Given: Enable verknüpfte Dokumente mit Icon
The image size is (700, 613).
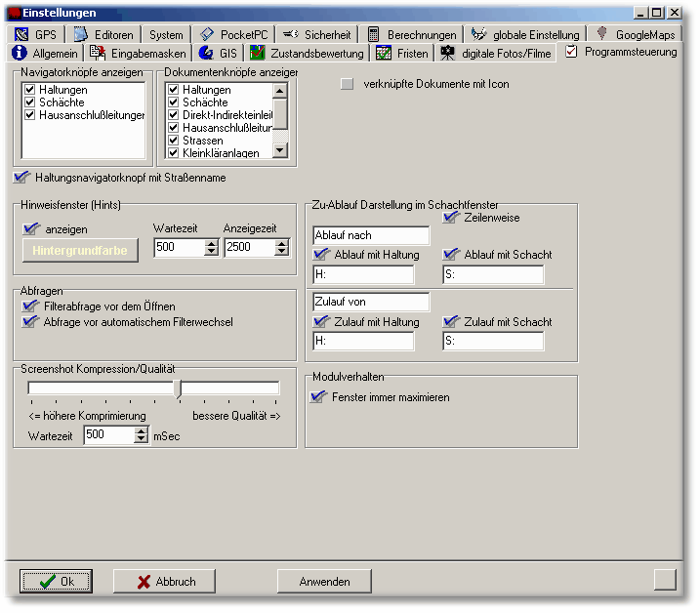Looking at the screenshot, I should [x=347, y=84].
